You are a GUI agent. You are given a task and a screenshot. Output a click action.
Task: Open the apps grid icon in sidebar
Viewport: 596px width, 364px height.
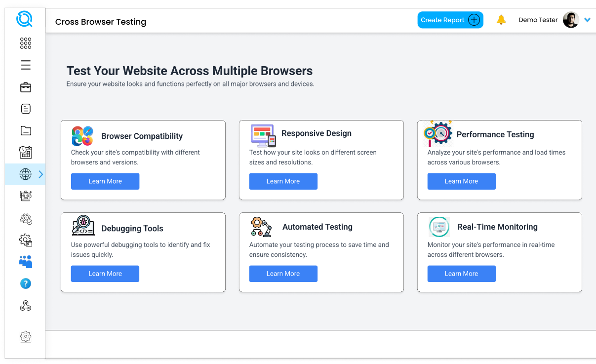(26, 43)
